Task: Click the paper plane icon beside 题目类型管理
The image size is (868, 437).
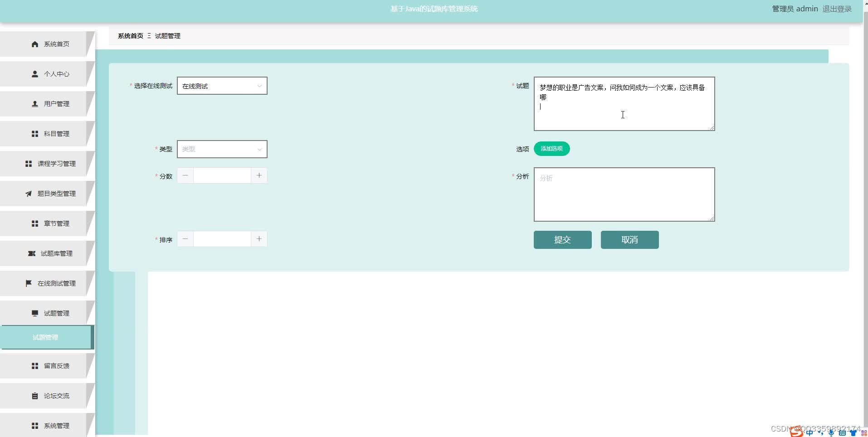Action: [29, 194]
